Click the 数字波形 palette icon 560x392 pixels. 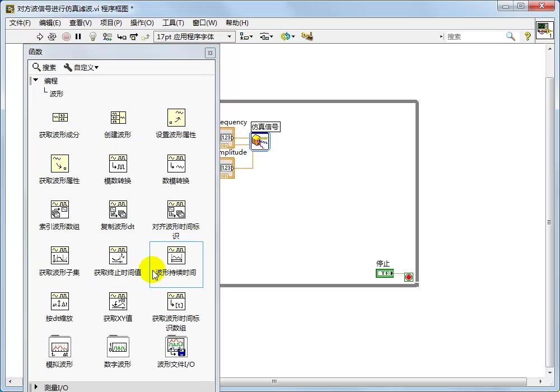118,347
